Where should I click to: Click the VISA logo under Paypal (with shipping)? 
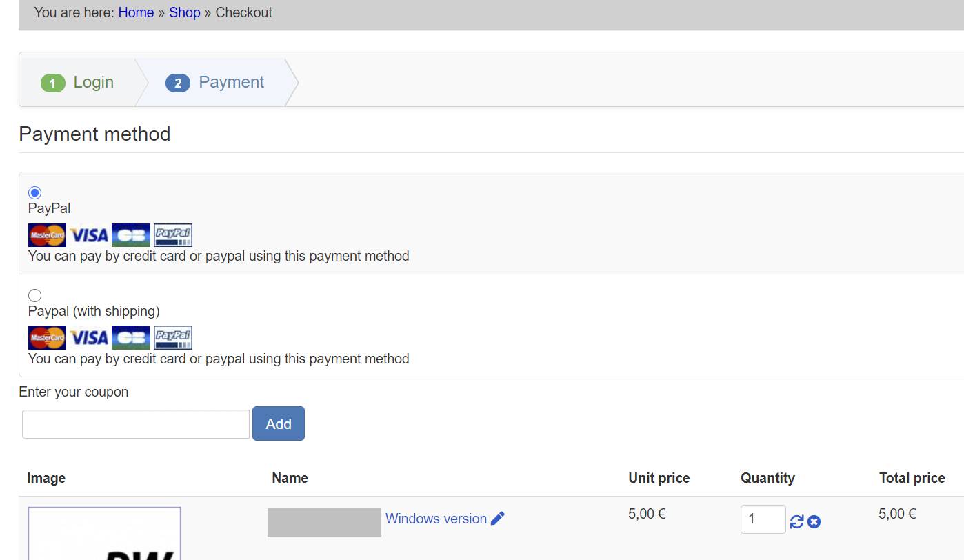tap(89, 338)
